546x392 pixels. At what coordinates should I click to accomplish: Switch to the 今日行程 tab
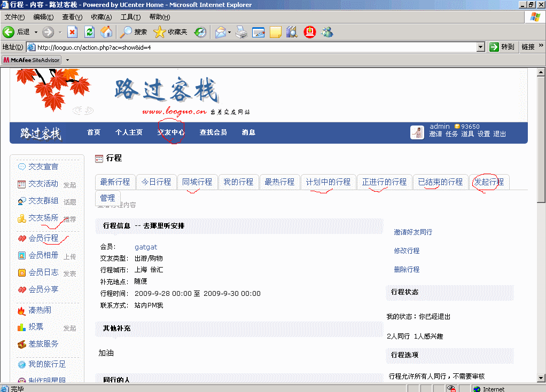156,182
